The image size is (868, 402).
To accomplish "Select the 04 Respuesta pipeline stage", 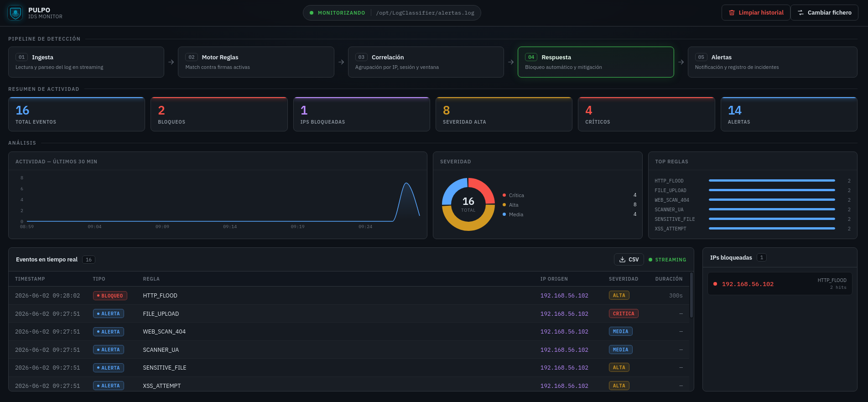I will coord(596,62).
